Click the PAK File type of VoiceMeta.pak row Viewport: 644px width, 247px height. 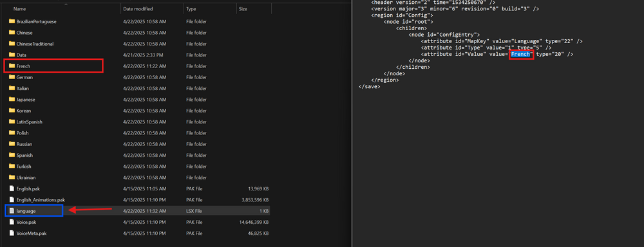(x=194, y=233)
